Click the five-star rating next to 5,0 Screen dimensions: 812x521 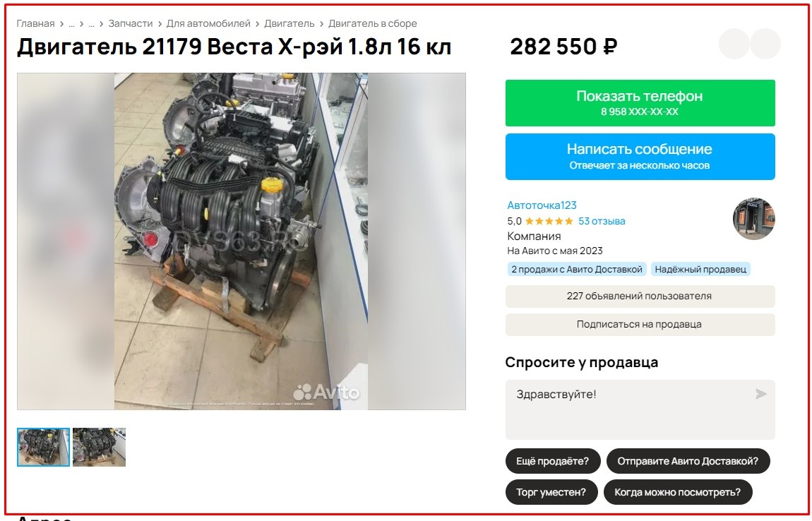click(549, 221)
